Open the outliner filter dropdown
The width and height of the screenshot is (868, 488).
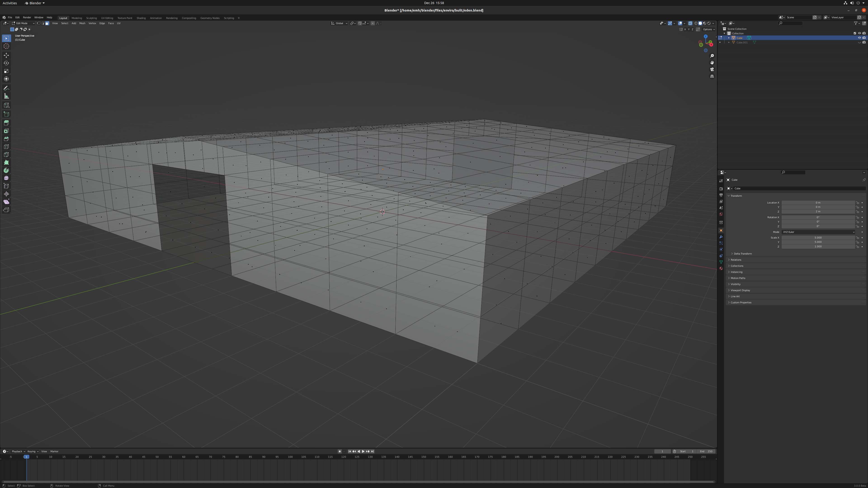click(857, 23)
